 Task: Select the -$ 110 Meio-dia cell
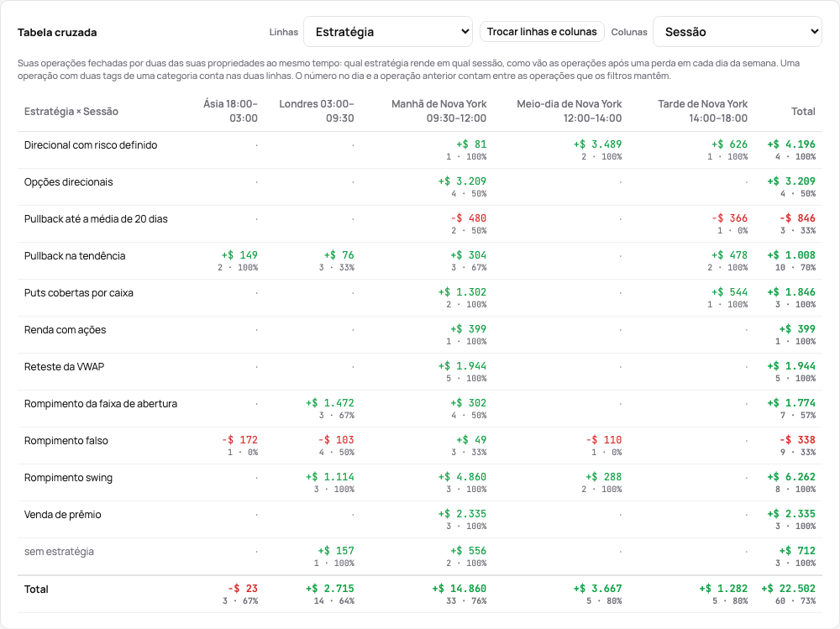tap(604, 440)
